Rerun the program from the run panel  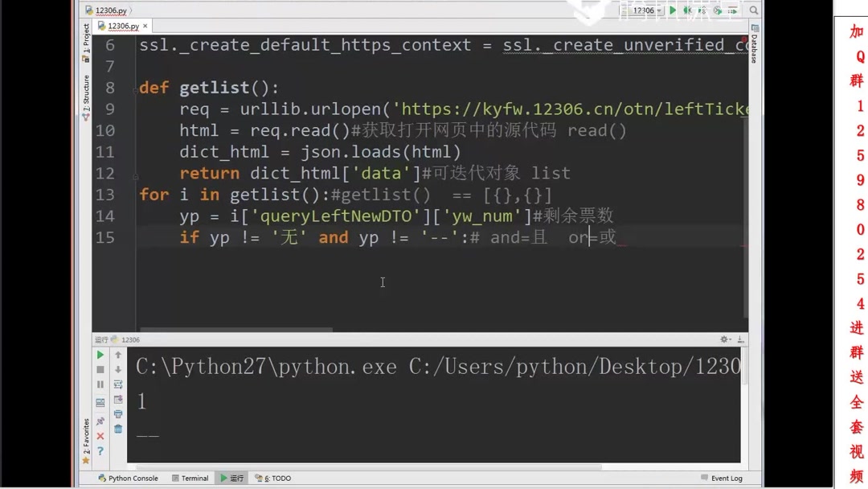[100, 355]
